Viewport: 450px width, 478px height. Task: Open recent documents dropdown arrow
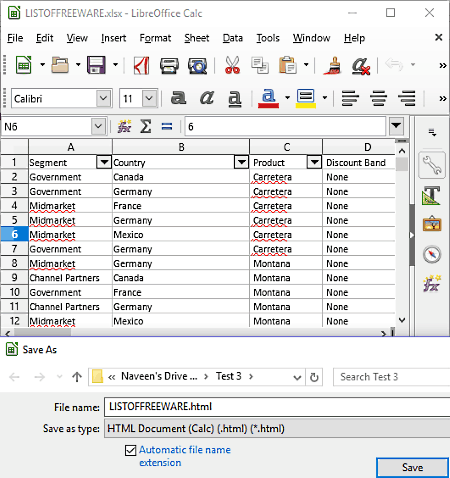(78, 64)
